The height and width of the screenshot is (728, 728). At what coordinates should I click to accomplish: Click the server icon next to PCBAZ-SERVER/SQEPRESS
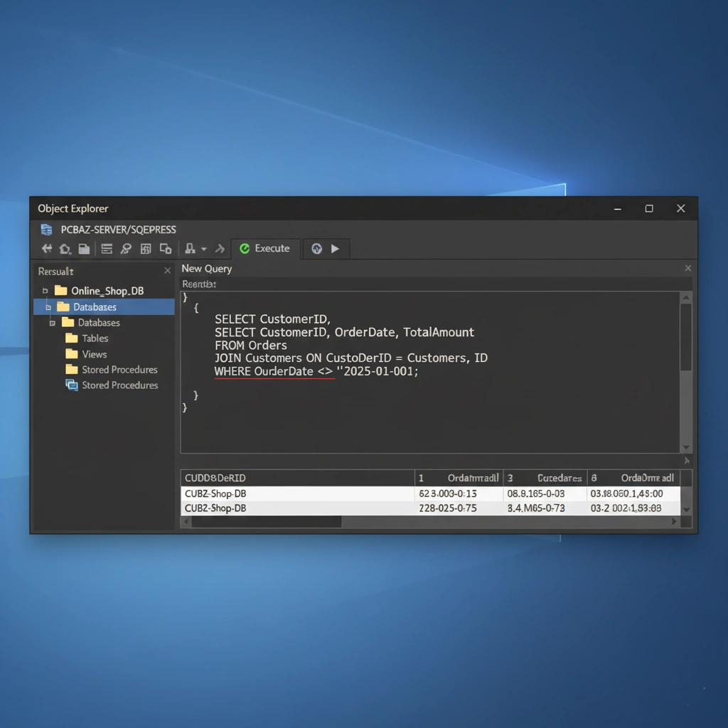point(45,229)
